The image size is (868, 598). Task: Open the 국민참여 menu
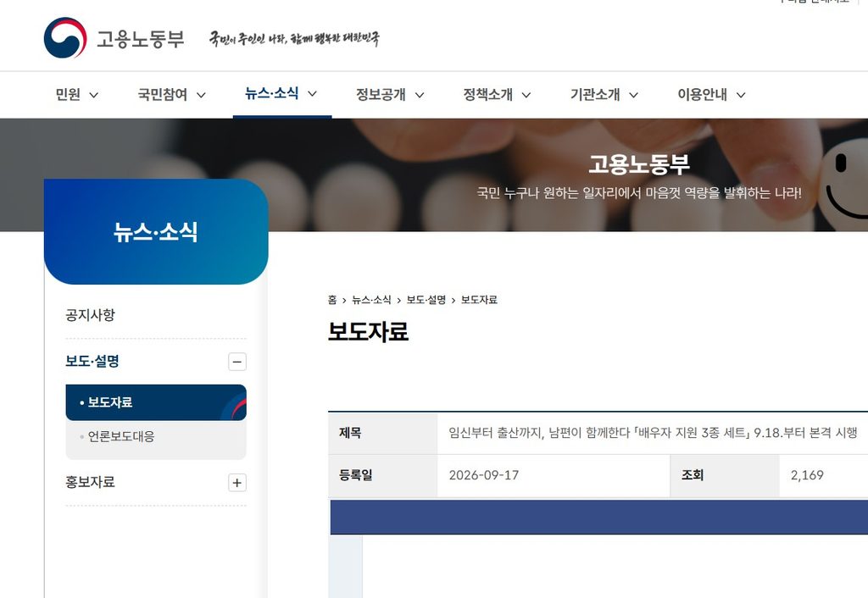(162, 95)
